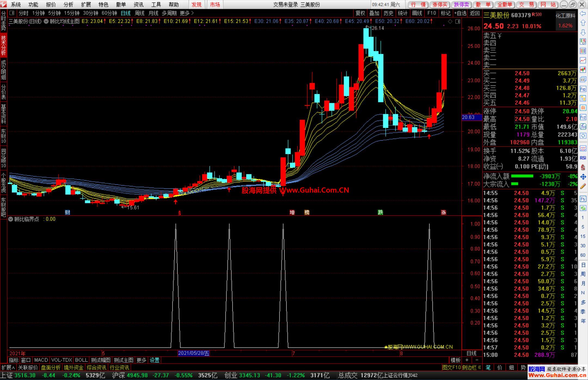Click the back arrow icon in right toolbar
The width and height of the screenshot is (588, 380).
(x=583, y=14)
